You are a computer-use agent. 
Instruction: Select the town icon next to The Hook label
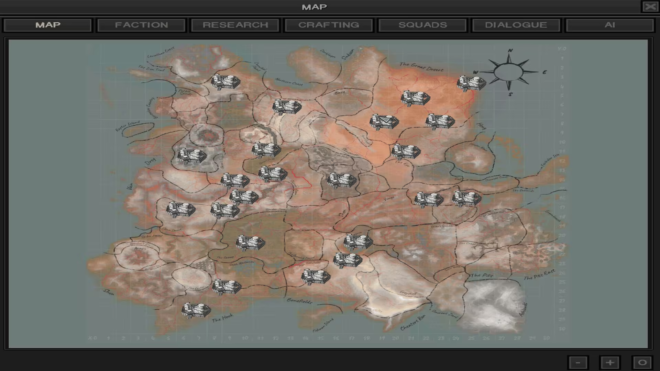tap(196, 310)
